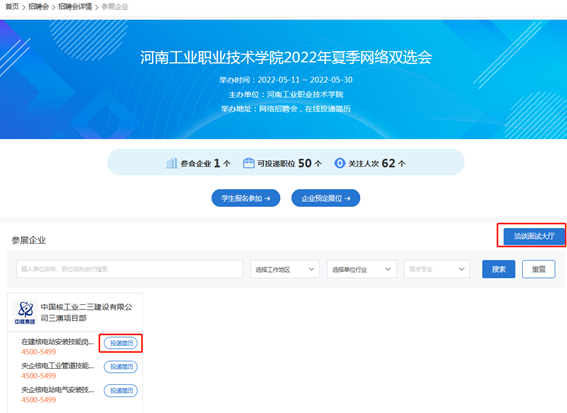
Task: Open the 洽谈面试大厅 button
Action: [x=534, y=236]
